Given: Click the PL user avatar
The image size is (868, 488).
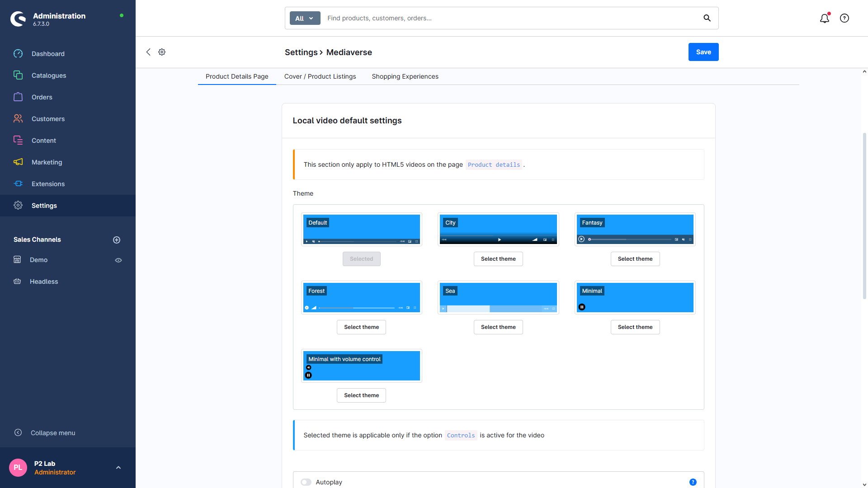Looking at the screenshot, I should click(x=18, y=468).
